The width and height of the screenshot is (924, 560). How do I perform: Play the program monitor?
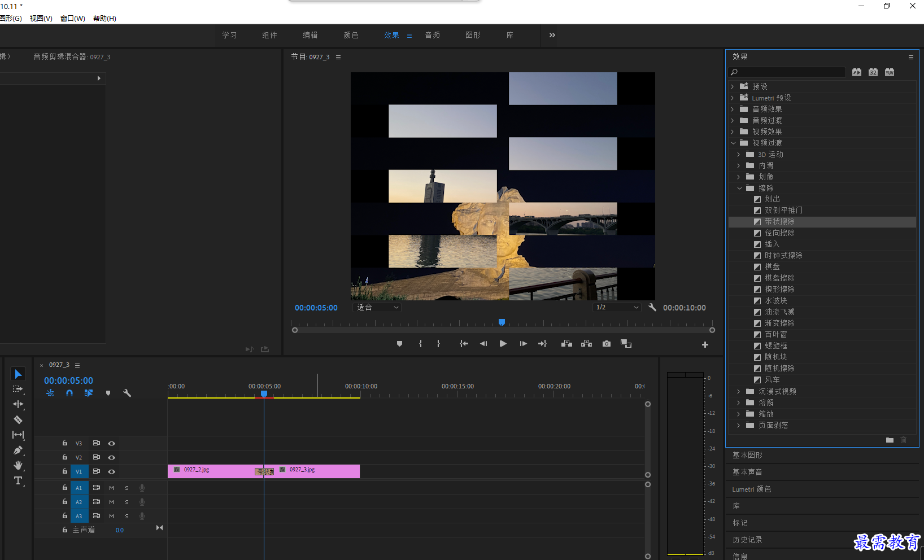503,344
